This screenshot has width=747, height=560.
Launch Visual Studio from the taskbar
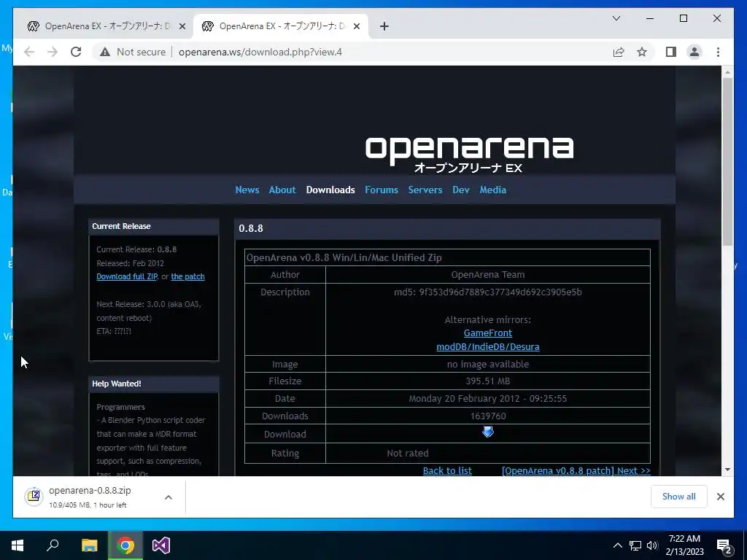(x=161, y=545)
